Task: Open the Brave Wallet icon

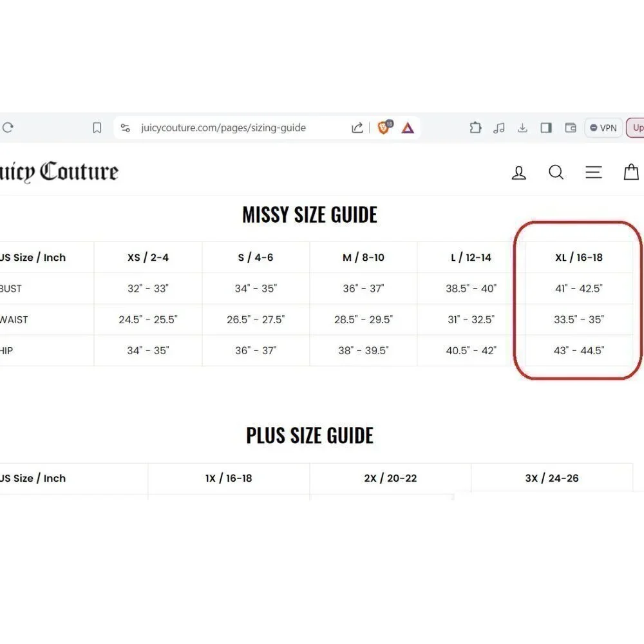Action: coord(571,128)
